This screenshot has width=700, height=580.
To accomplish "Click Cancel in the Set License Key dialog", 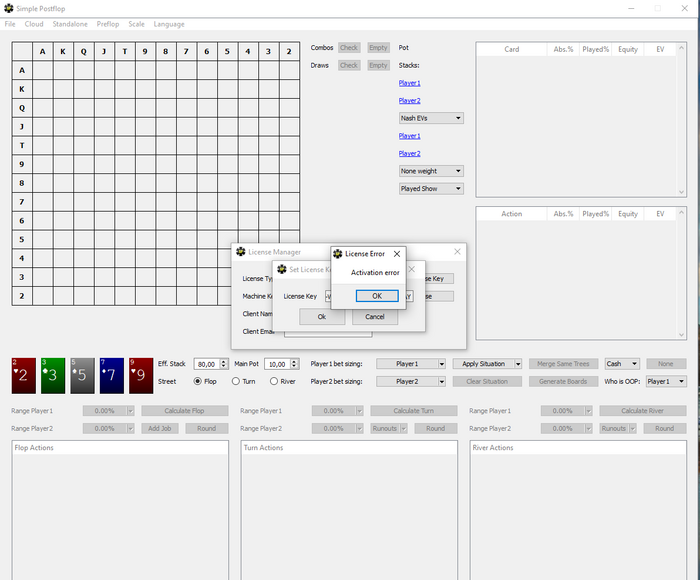I will 375,317.
